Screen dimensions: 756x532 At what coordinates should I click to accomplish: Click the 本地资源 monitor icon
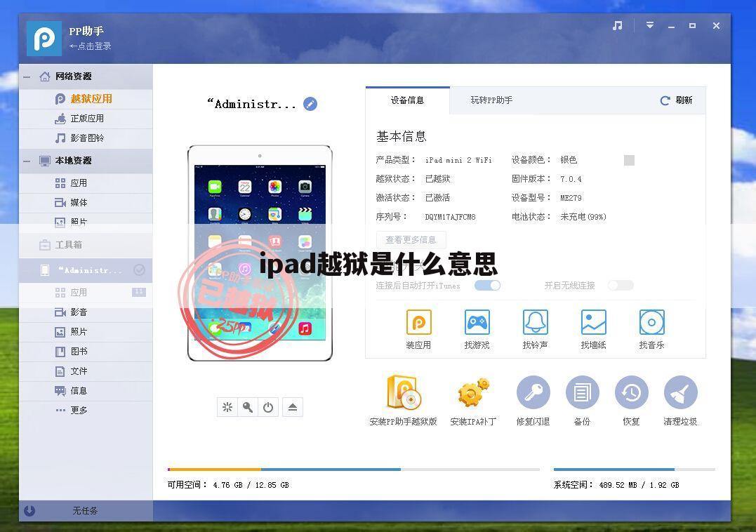click(45, 161)
